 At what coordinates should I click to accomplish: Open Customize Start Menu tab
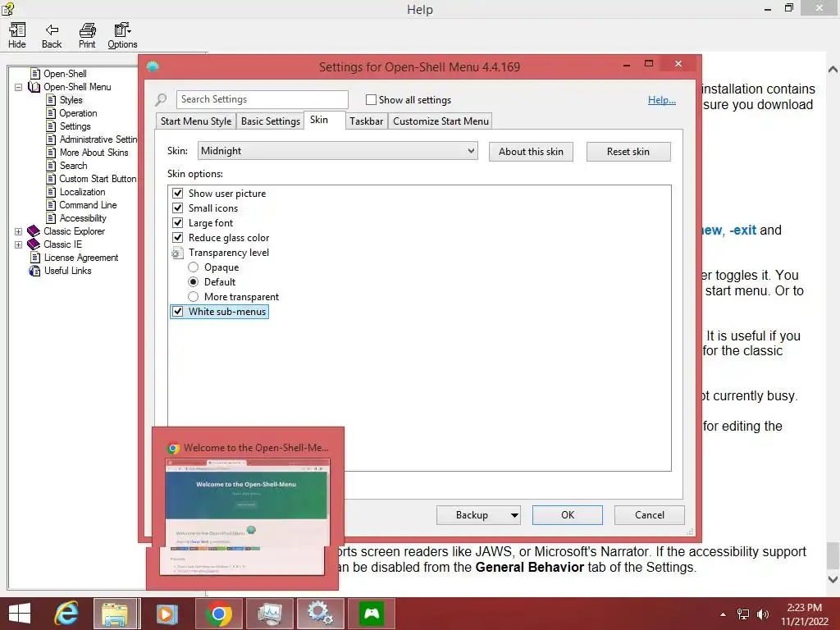[x=441, y=121]
